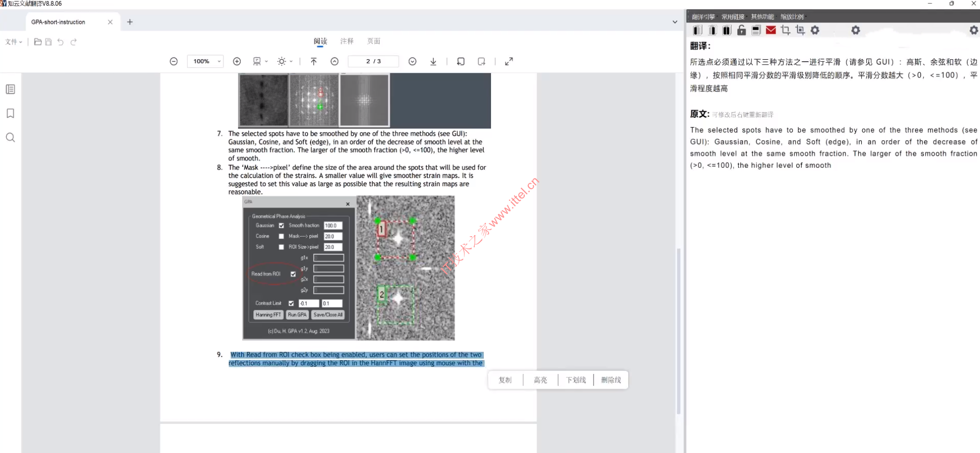Click 复制 to copy selected text
Viewport: 980px width, 453px height.
point(505,380)
